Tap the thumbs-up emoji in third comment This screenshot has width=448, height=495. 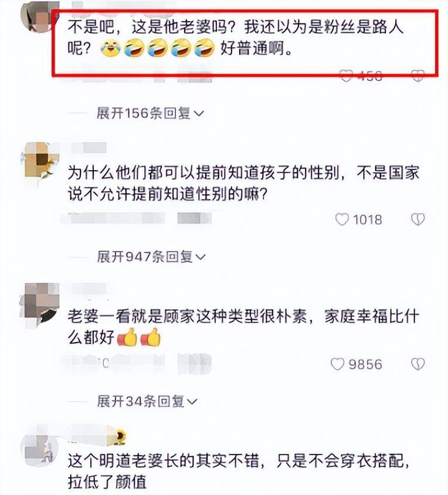(x=139, y=337)
